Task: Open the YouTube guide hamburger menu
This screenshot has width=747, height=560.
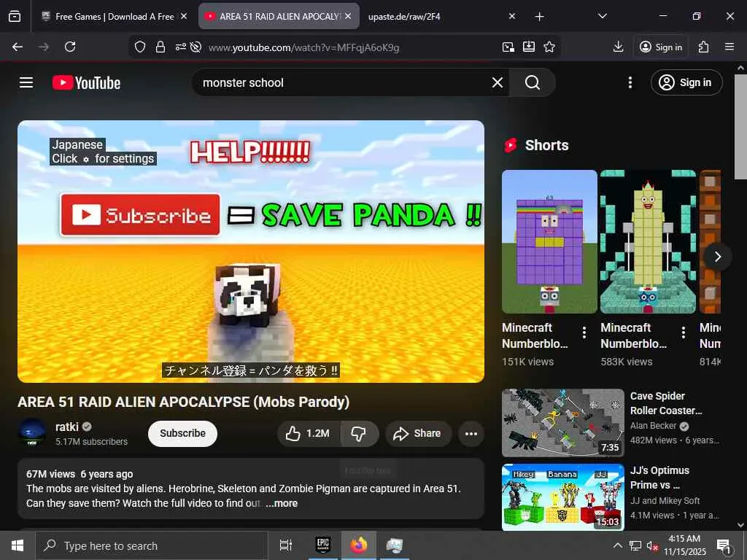Action: [x=26, y=82]
